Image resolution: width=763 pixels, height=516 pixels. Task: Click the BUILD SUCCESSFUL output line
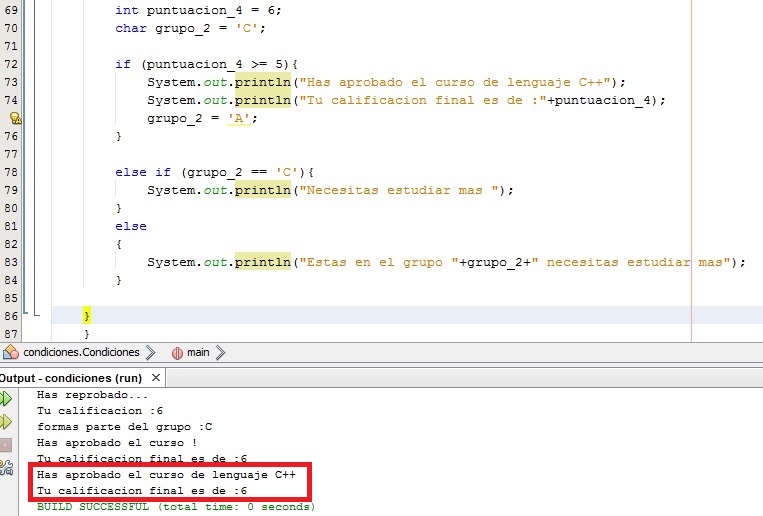[x=175, y=507]
